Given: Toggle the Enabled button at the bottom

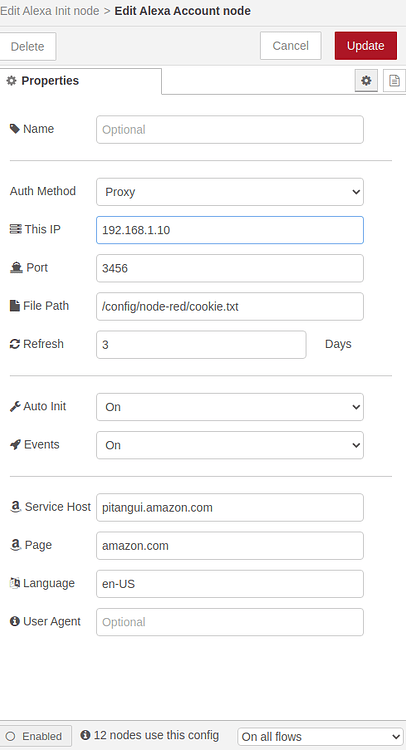Looking at the screenshot, I should tap(35, 736).
